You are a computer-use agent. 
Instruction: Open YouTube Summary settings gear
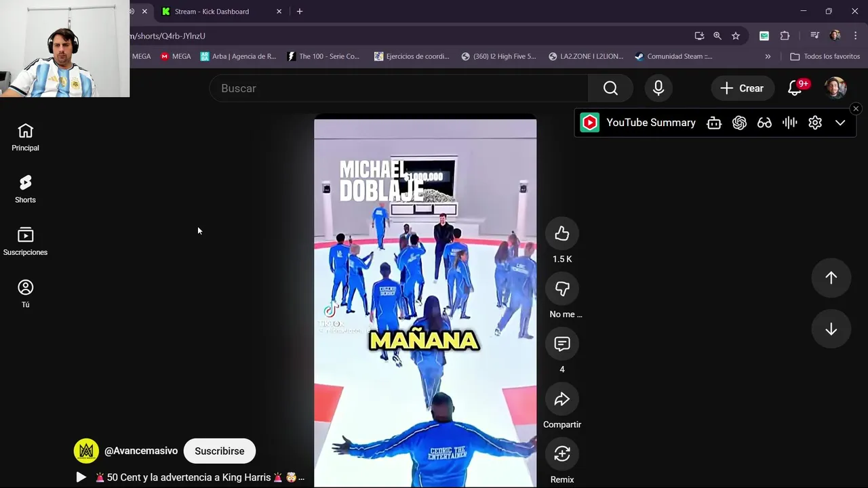(815, 123)
